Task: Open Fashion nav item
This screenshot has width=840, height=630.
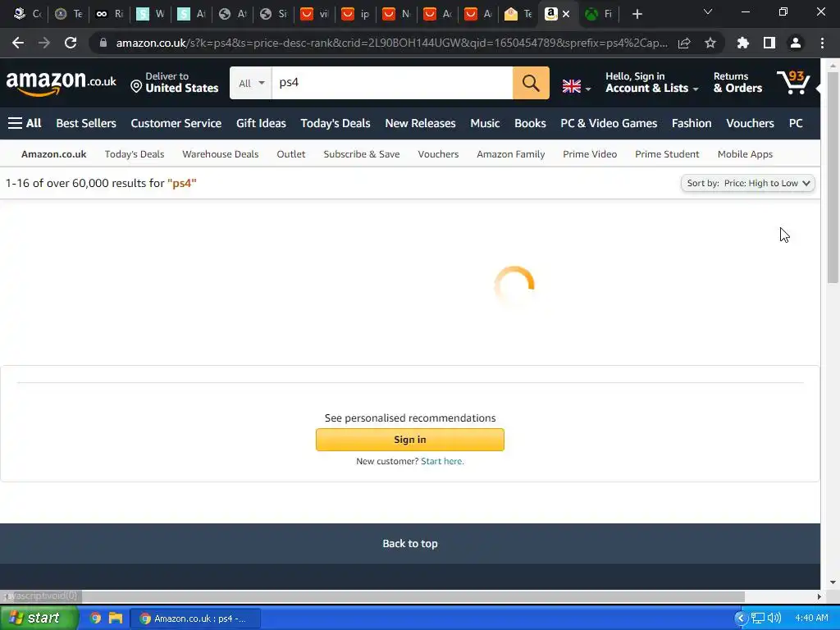Action: click(692, 123)
